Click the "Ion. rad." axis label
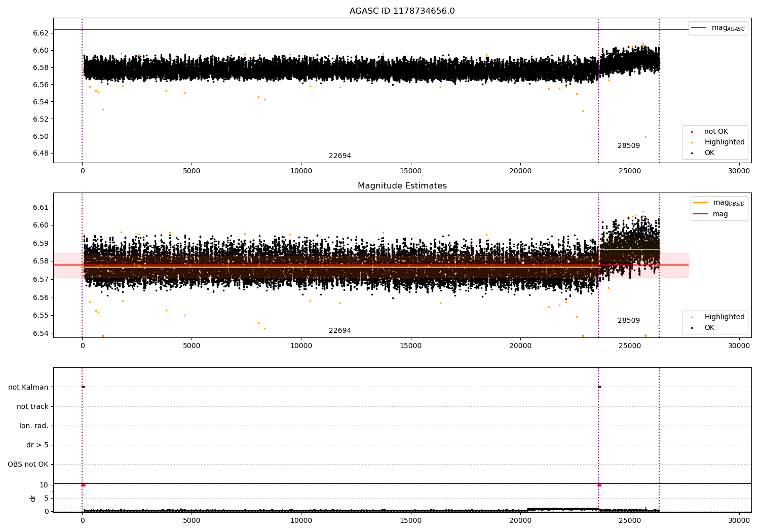This screenshot has height=532, width=760. click(34, 426)
